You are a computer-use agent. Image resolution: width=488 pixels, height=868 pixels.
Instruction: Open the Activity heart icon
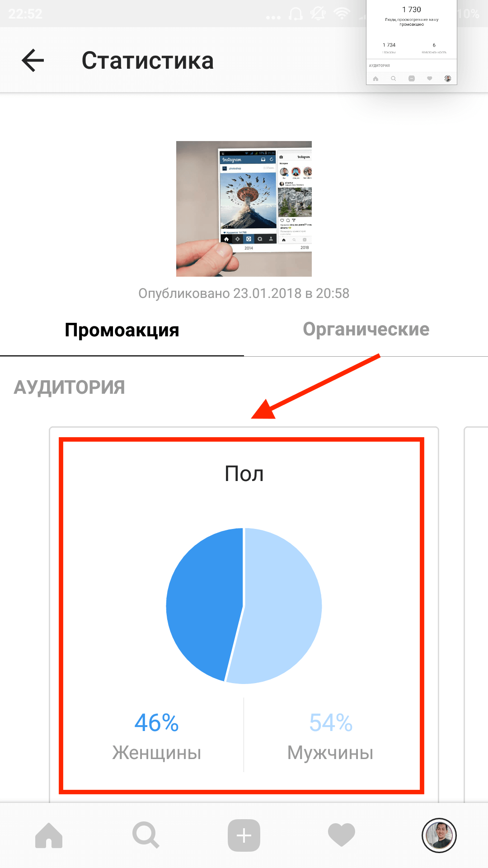342,835
